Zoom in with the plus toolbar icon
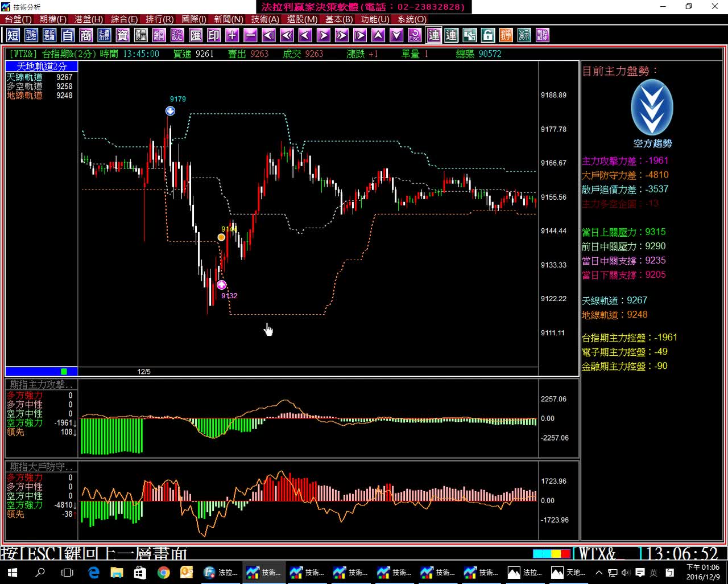Image resolution: width=728 pixels, height=584 pixels. point(231,35)
